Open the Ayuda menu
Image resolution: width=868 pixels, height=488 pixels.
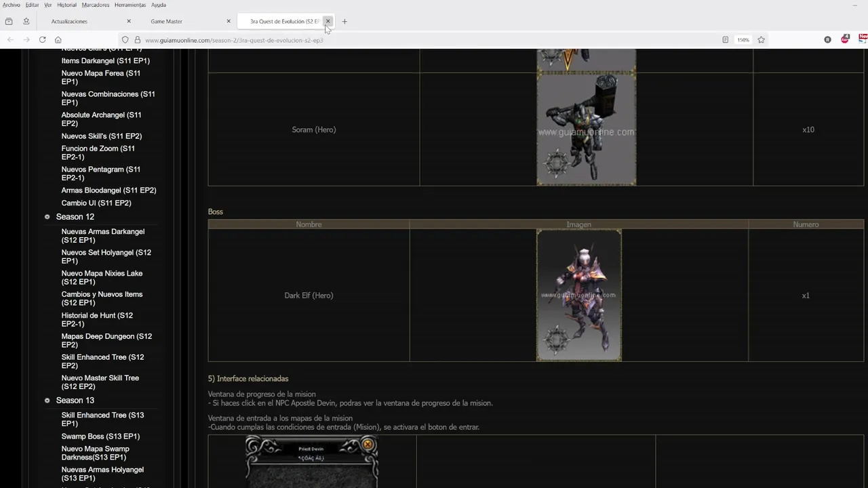point(158,5)
